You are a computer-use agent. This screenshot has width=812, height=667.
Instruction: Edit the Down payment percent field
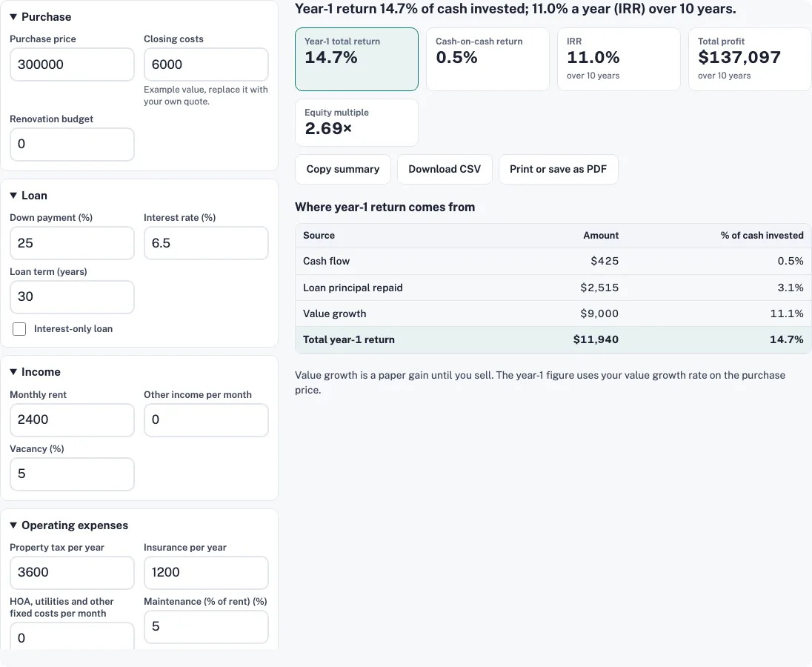point(72,243)
